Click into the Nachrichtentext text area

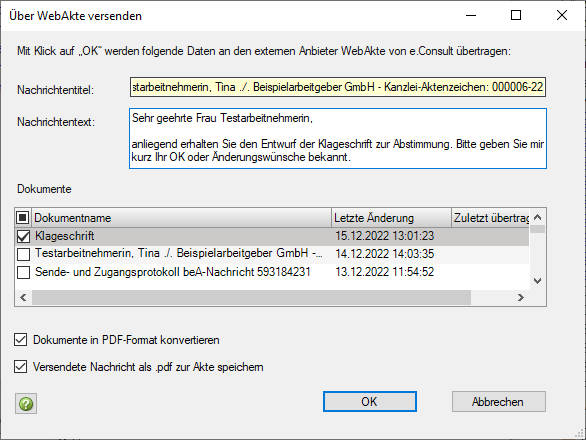pyautogui.click(x=338, y=138)
